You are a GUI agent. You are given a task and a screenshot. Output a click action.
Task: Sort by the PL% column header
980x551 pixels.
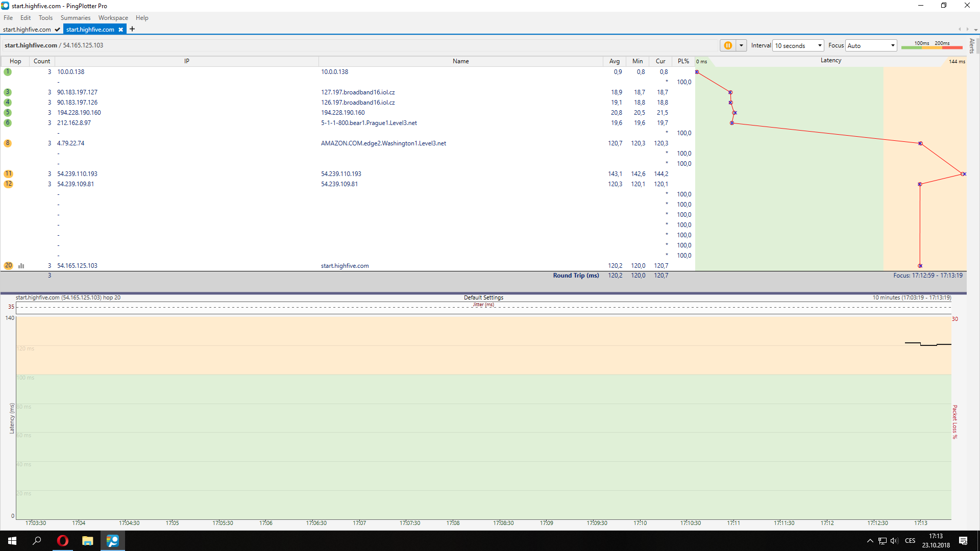pyautogui.click(x=683, y=61)
